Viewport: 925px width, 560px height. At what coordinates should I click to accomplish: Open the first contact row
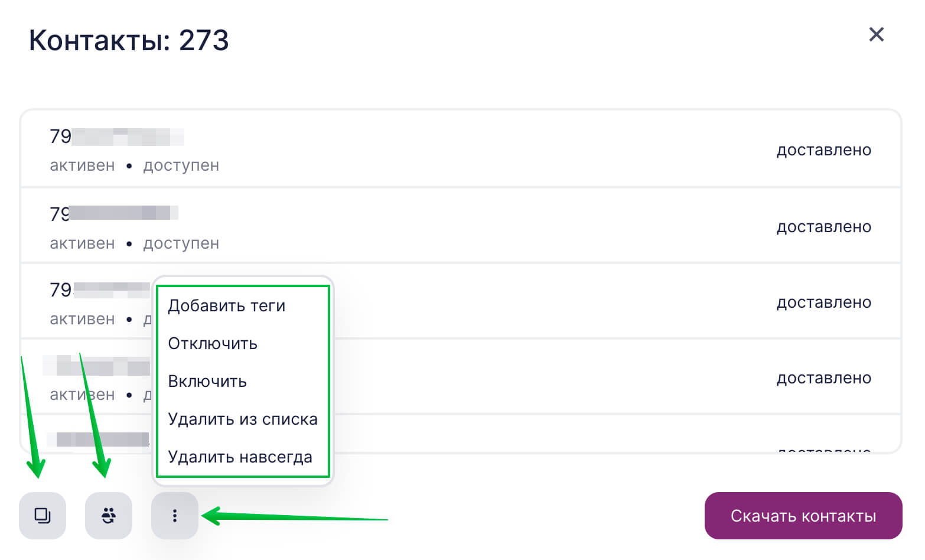point(461,149)
